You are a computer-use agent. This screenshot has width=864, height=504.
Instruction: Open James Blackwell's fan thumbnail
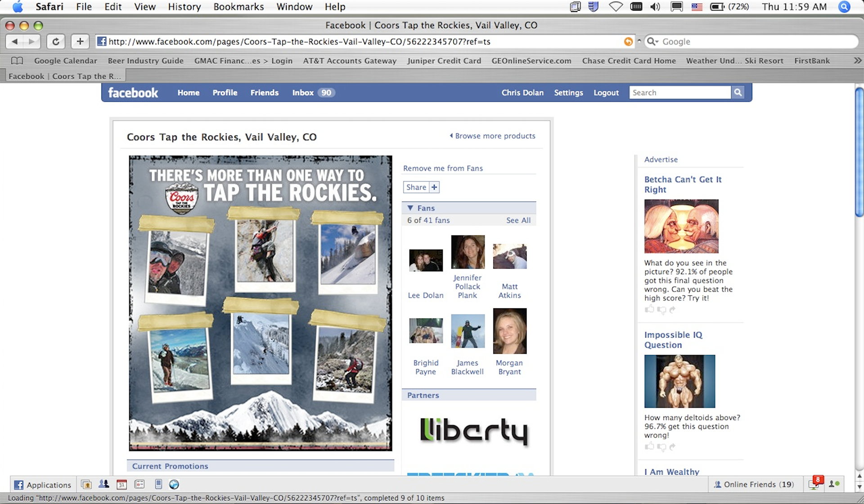tap(468, 331)
